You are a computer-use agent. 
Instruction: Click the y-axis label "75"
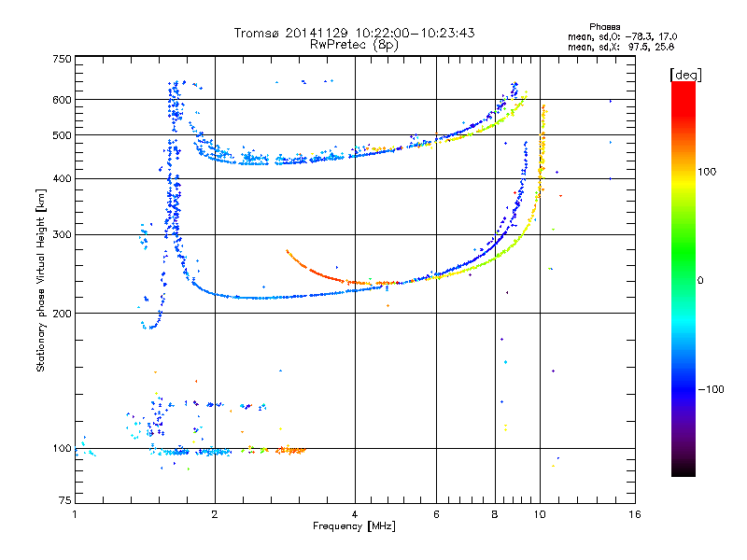point(65,500)
